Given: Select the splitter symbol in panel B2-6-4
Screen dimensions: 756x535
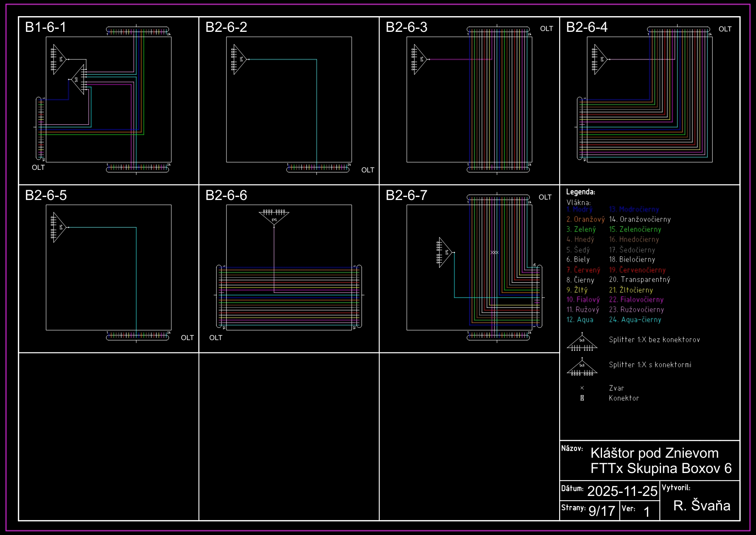Looking at the screenshot, I should click(x=601, y=59).
